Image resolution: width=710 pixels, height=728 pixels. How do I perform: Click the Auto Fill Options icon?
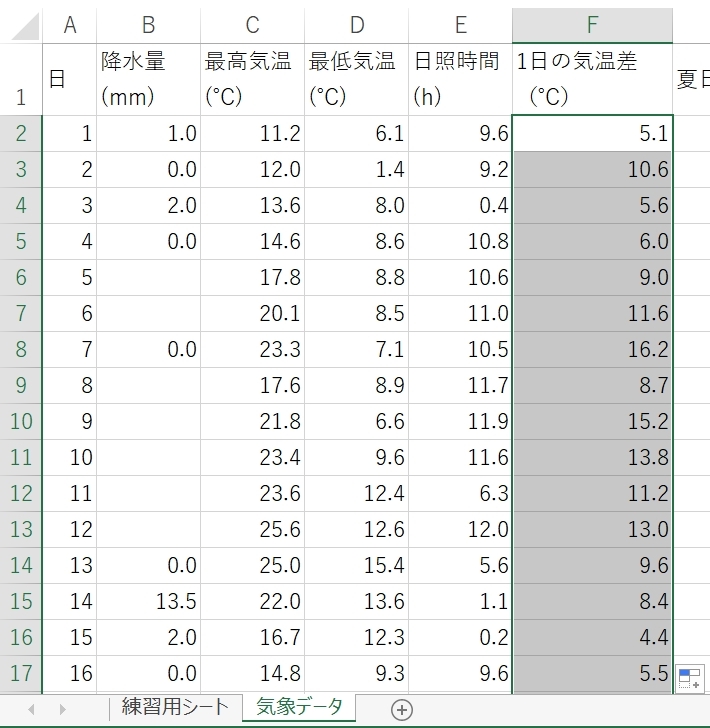[x=690, y=678]
